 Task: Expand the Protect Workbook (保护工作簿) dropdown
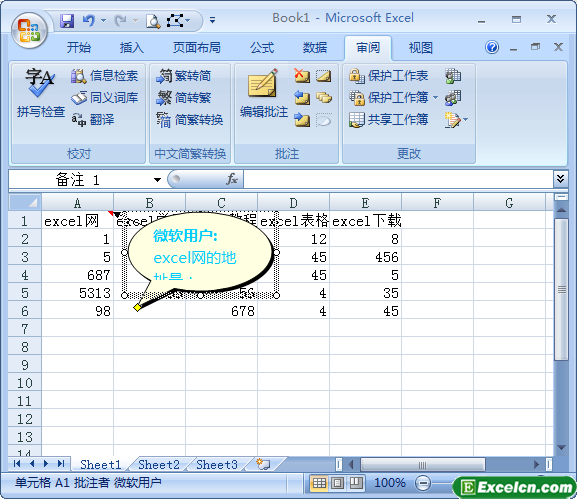tap(435, 98)
